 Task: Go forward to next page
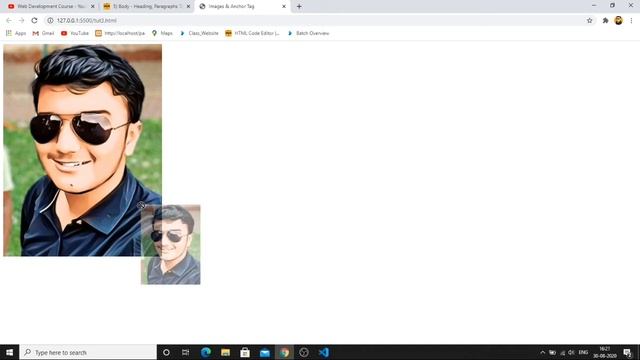tap(22, 20)
